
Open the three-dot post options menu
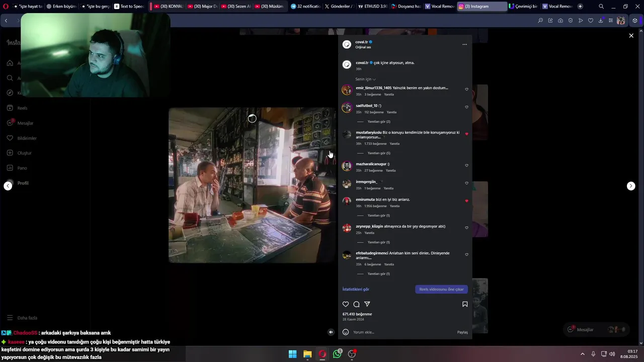pyautogui.click(x=464, y=44)
